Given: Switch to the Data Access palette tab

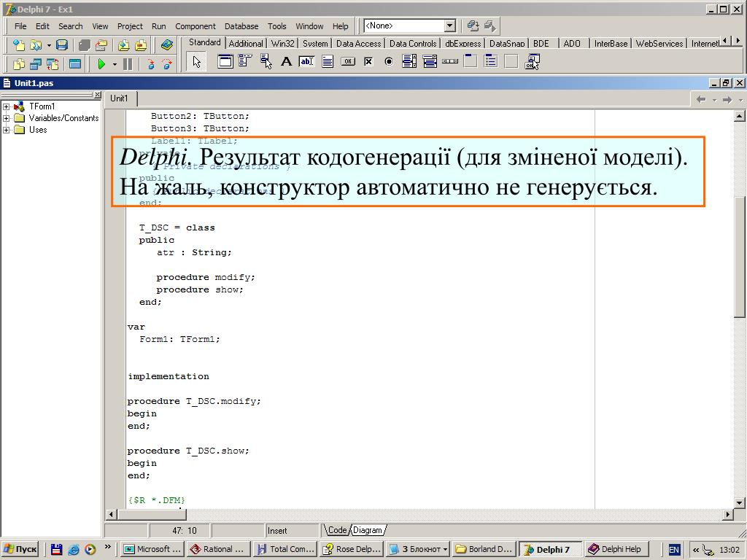Looking at the screenshot, I should pos(359,43).
